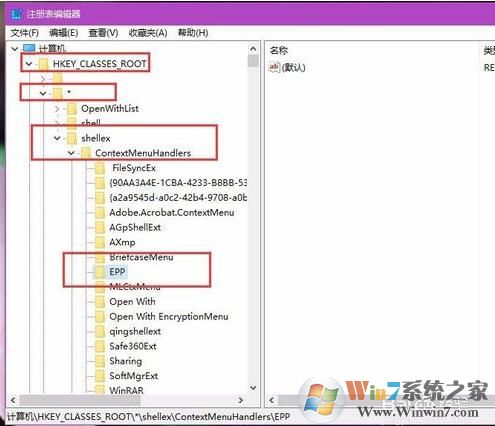Viewport: 495px width, 426px height.
Task: Click the 名称 column header
Action: [x=279, y=51]
